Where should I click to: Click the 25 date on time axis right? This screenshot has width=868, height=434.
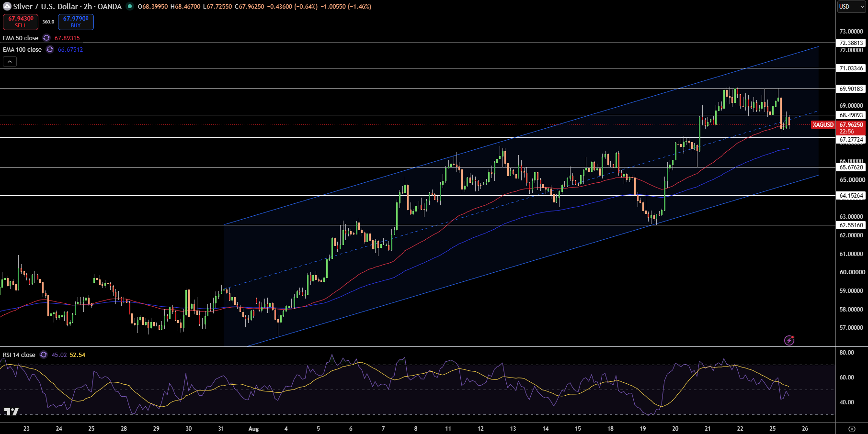(x=772, y=429)
